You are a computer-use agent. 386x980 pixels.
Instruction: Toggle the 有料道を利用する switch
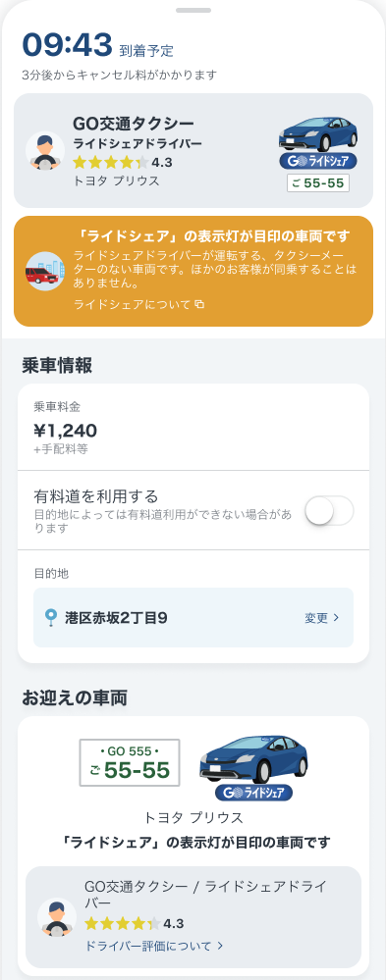tap(329, 511)
